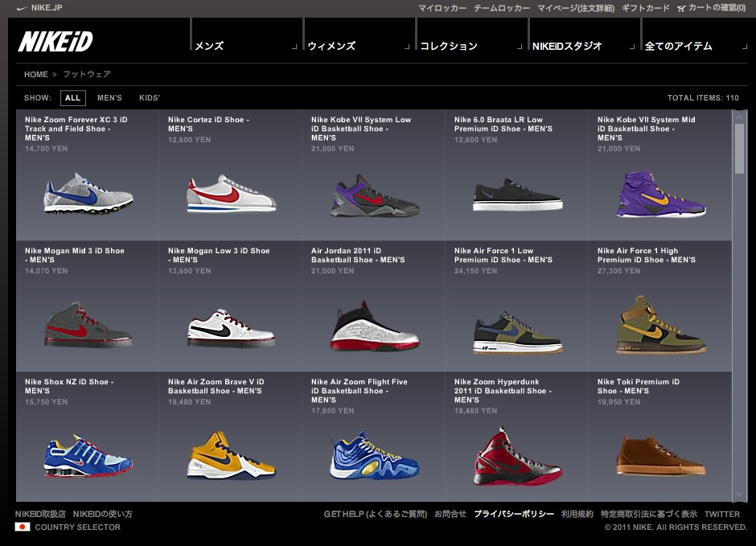The height and width of the screenshot is (546, 756).
Task: Click the NIKE.JP link
Action: pos(47,8)
